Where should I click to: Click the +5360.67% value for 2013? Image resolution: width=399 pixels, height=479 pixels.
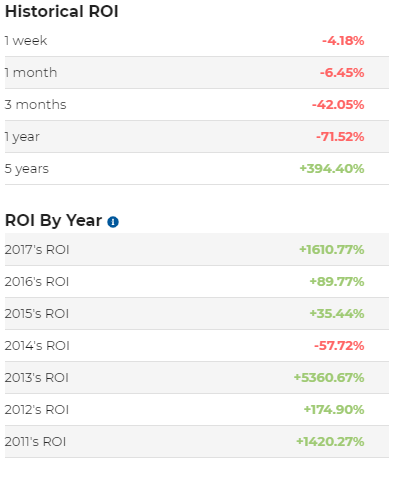pos(329,378)
